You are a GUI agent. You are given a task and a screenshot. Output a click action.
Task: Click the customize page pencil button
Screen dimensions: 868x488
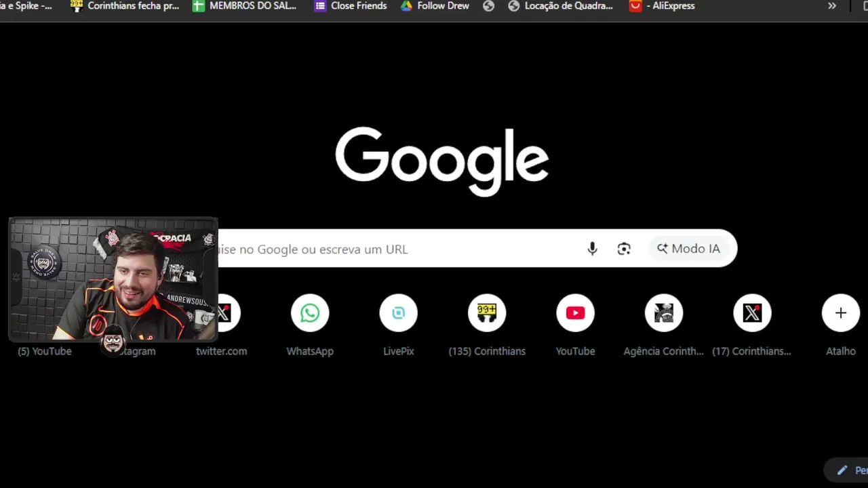coord(846,470)
